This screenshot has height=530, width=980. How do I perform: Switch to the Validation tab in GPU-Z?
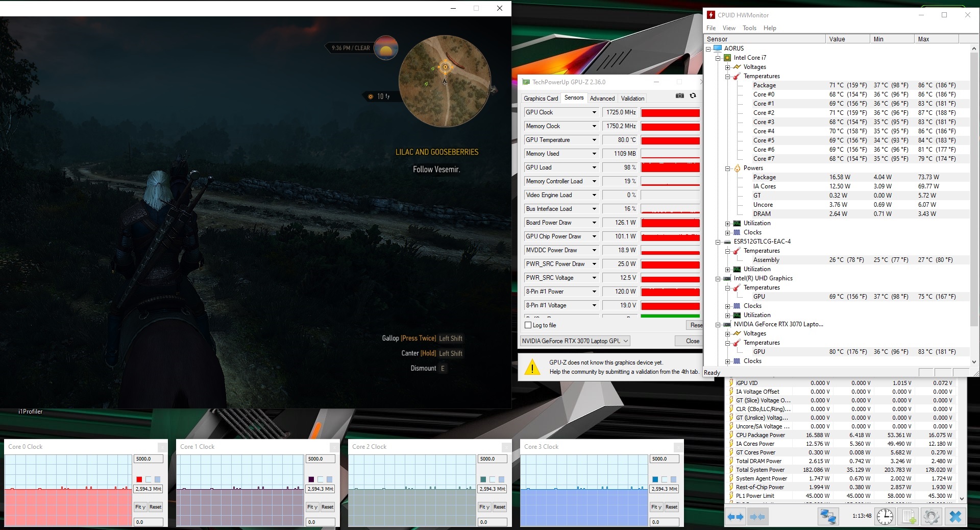click(632, 99)
